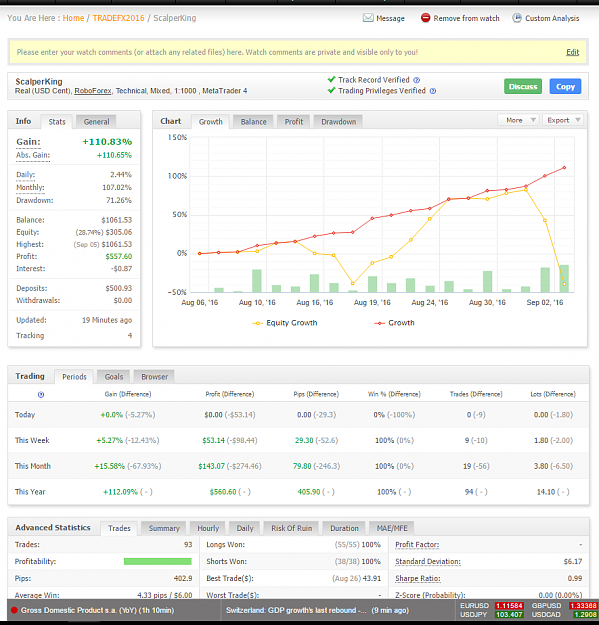This screenshot has height=625, width=599.
Task: Click the green Discuss button
Action: (x=523, y=86)
